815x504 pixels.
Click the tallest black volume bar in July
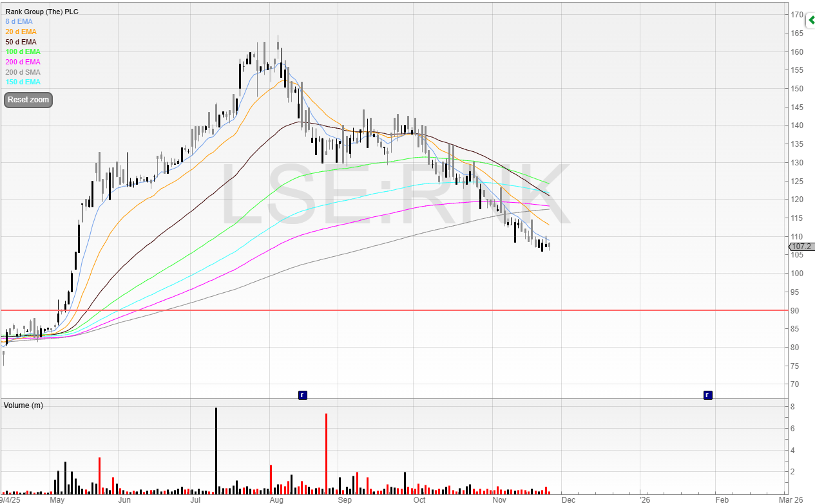pyautogui.click(x=216, y=451)
